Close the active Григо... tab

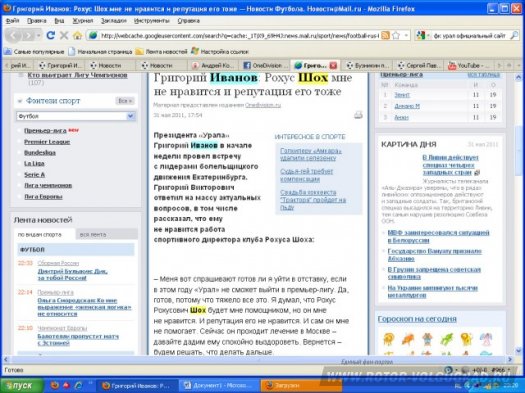(333, 66)
